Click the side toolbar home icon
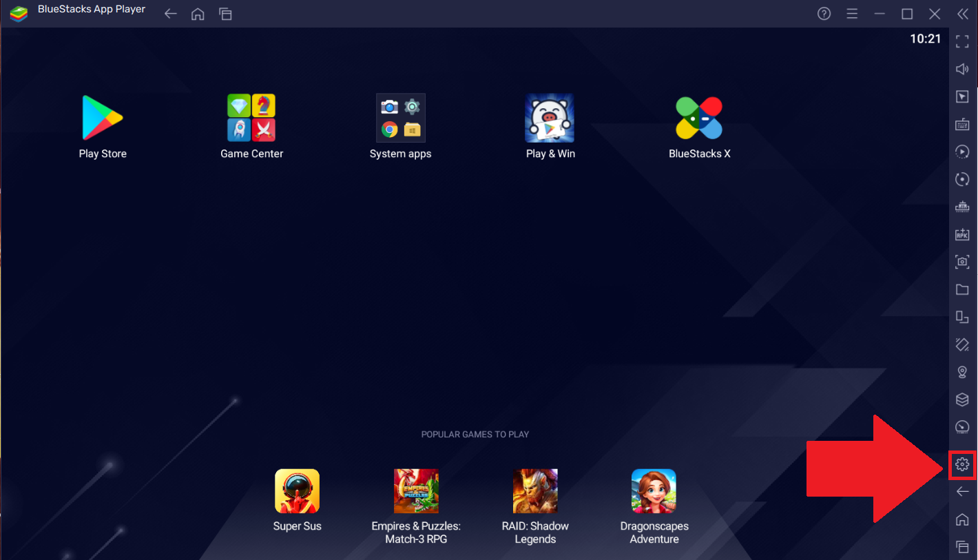978x560 pixels. tap(962, 519)
